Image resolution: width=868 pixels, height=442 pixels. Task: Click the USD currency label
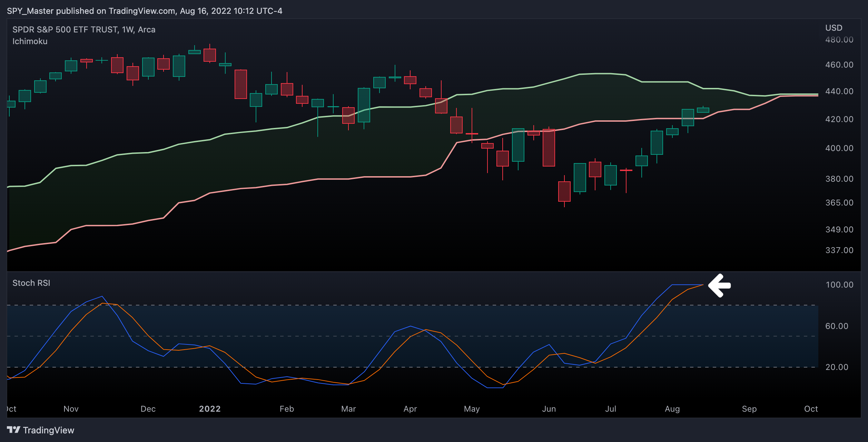(834, 28)
